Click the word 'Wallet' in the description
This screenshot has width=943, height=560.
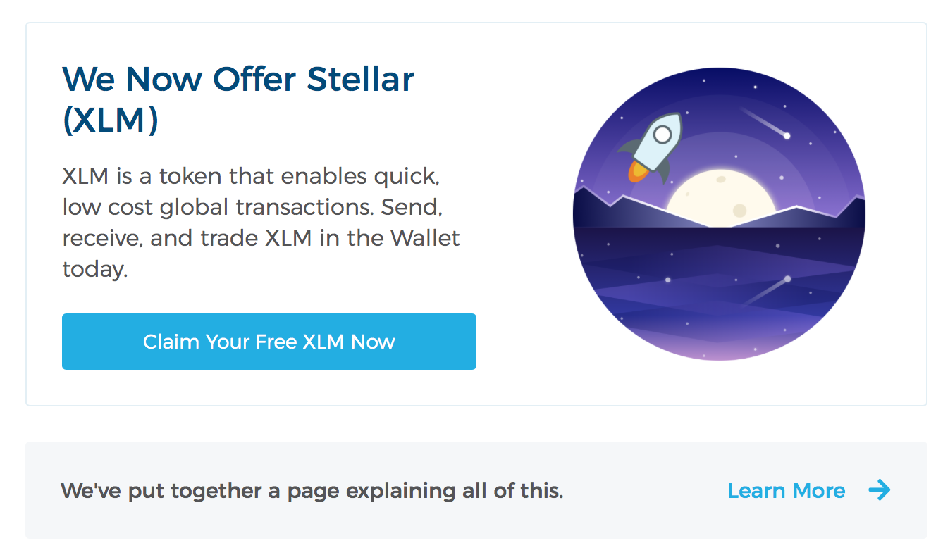click(x=425, y=238)
